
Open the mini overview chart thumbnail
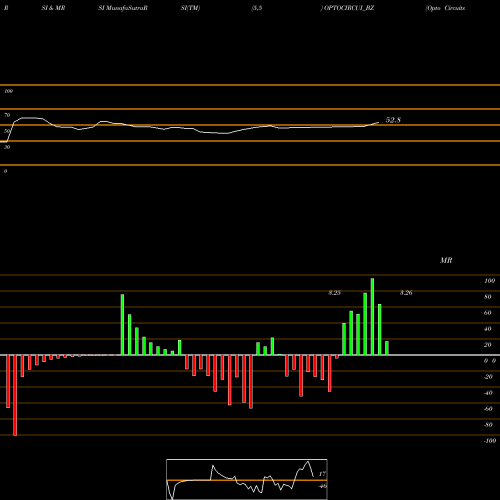point(247,479)
